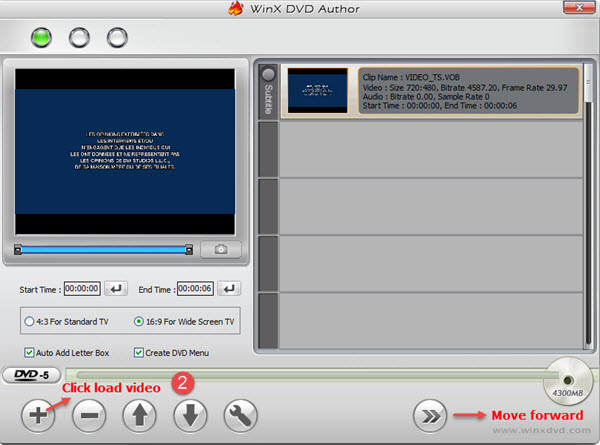Click the Start Time input field
Image resolution: width=600 pixels, height=445 pixels.
click(82, 289)
